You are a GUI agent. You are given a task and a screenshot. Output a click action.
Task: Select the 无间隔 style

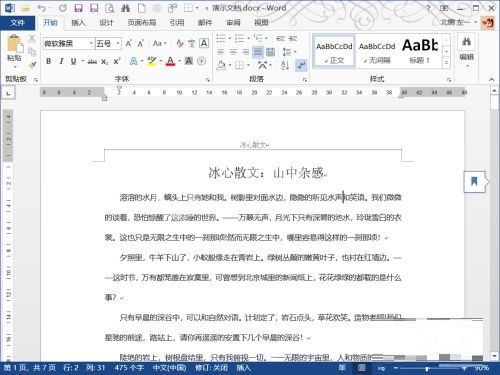tap(377, 52)
